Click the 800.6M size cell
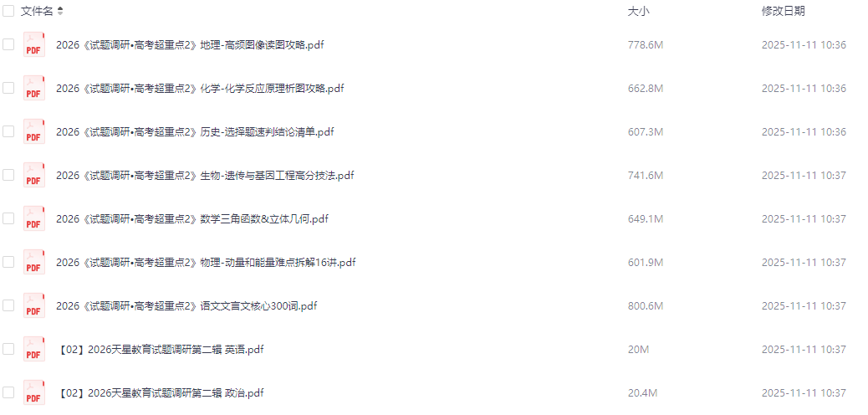 [x=646, y=306]
